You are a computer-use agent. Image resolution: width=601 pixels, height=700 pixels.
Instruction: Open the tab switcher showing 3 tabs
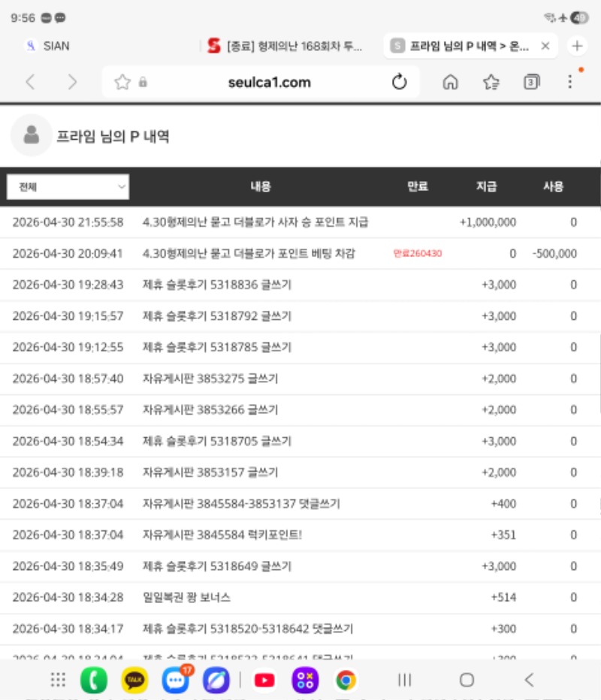pos(532,83)
